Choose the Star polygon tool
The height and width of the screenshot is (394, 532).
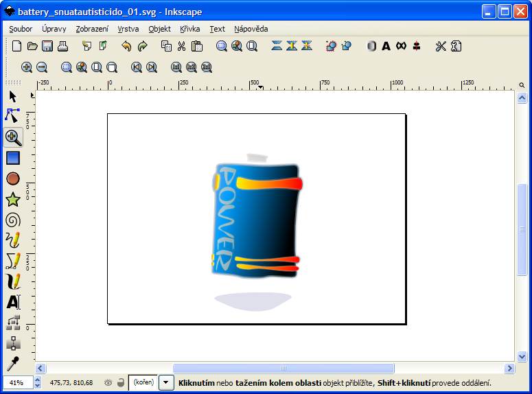pyautogui.click(x=12, y=200)
